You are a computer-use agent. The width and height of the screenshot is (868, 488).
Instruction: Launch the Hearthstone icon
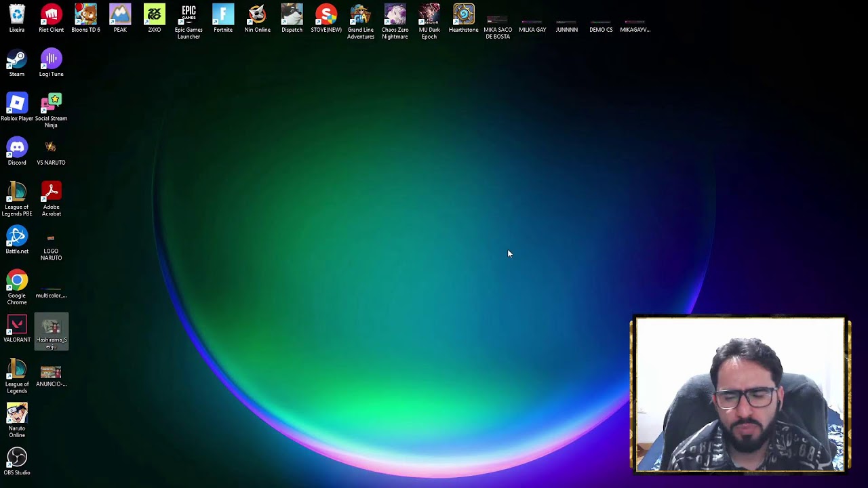coord(464,18)
